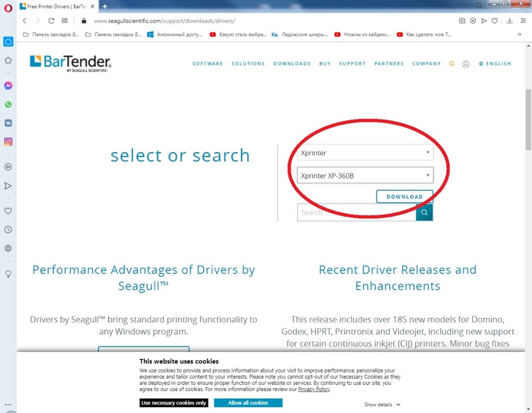
Task: Open first Панель закладок bookmark folder
Action: click(51, 34)
